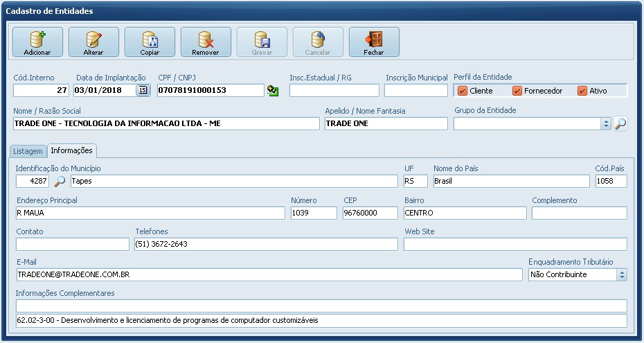Click the CPF / CNPJ field
This screenshot has width=644, height=343.
click(x=211, y=90)
